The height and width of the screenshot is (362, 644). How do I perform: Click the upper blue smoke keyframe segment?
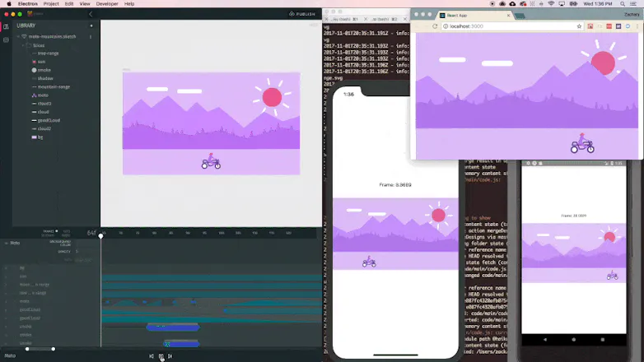click(x=173, y=327)
